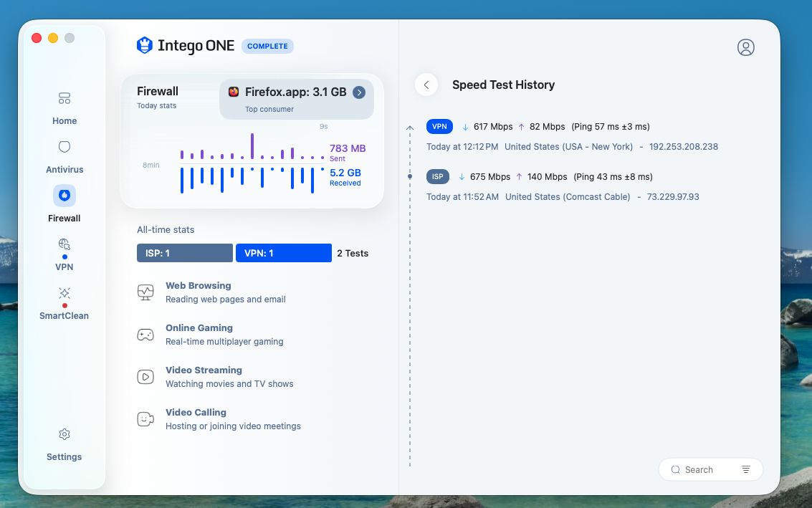Viewport: 812px width, 508px height.
Task: Click ISP download arrow 675 Mbps
Action: point(462,177)
